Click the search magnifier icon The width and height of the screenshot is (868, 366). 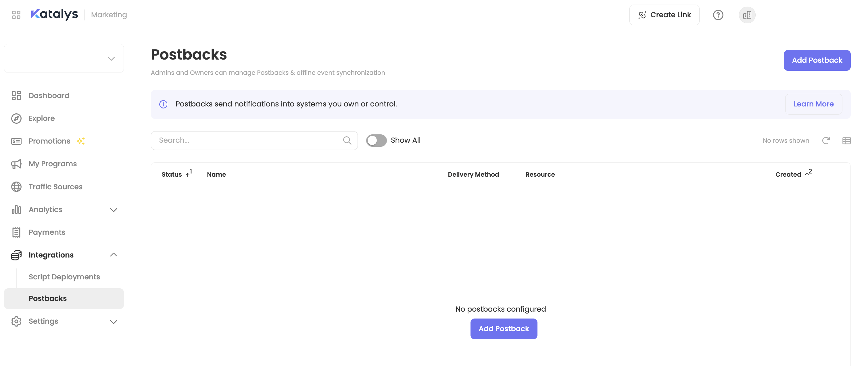(347, 140)
